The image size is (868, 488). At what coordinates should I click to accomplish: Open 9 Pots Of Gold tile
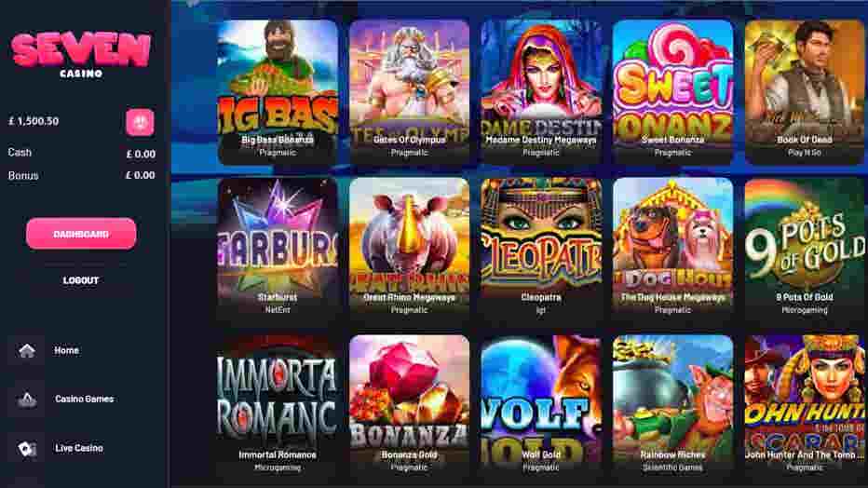coord(805,251)
